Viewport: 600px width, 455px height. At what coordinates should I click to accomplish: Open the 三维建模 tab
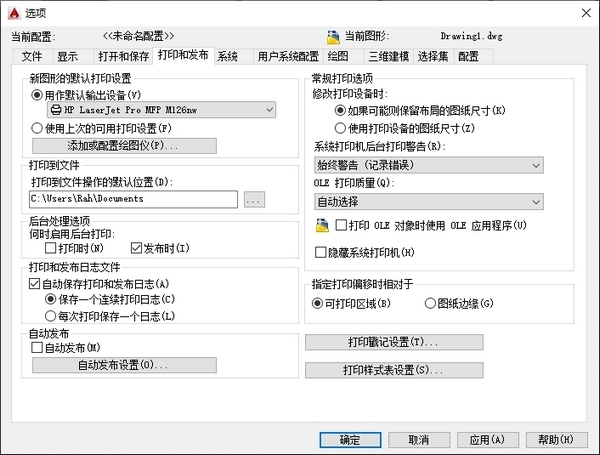point(389,57)
